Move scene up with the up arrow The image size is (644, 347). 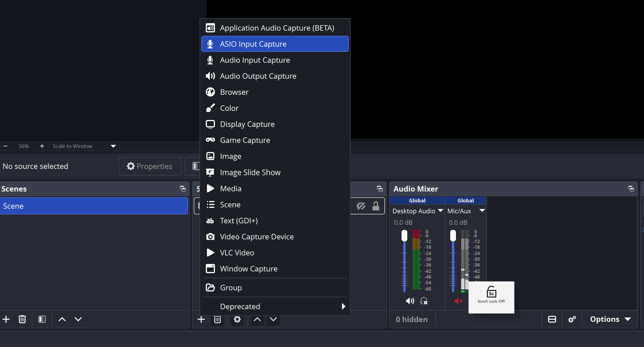62,319
